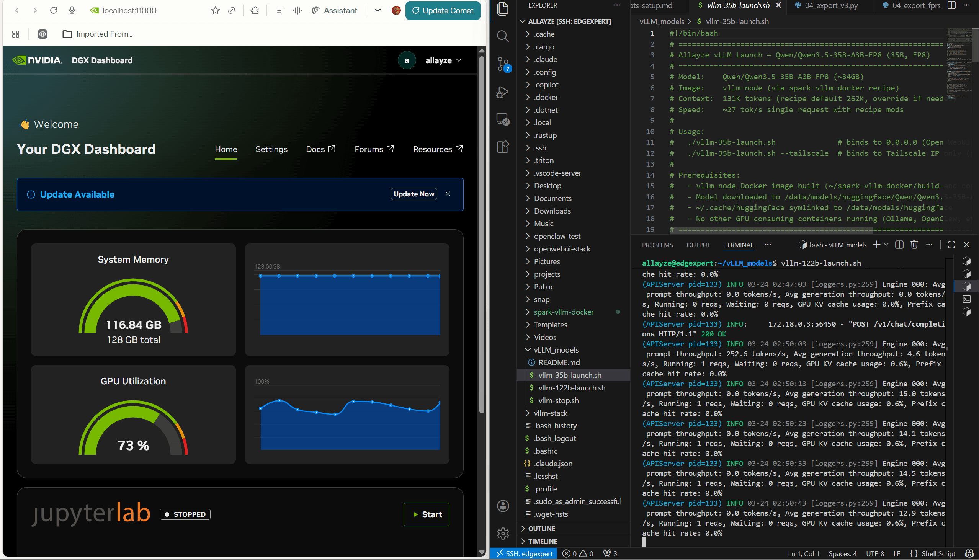The image size is (979, 560).
Task: Open Source Control view with badge 7
Action: click(503, 64)
